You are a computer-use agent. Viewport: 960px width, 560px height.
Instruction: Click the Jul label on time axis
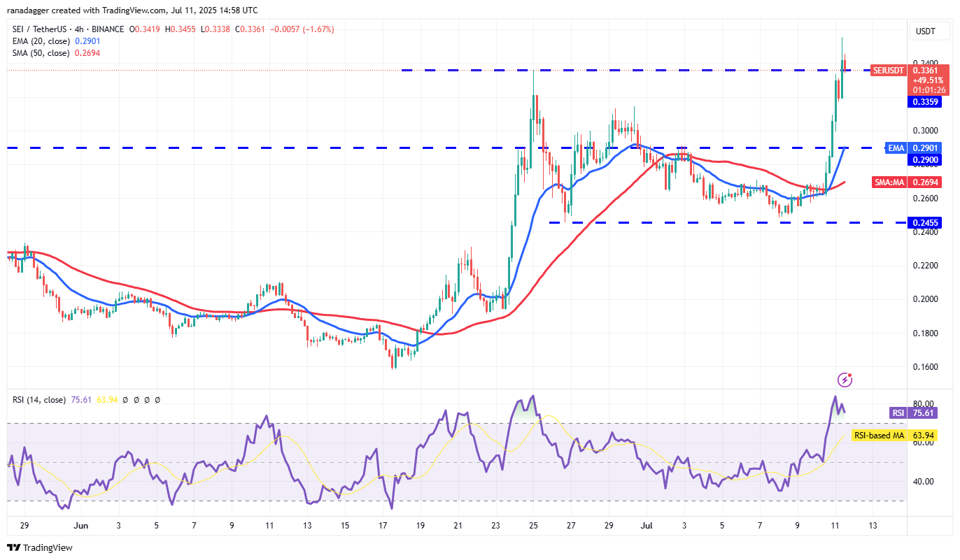click(645, 525)
